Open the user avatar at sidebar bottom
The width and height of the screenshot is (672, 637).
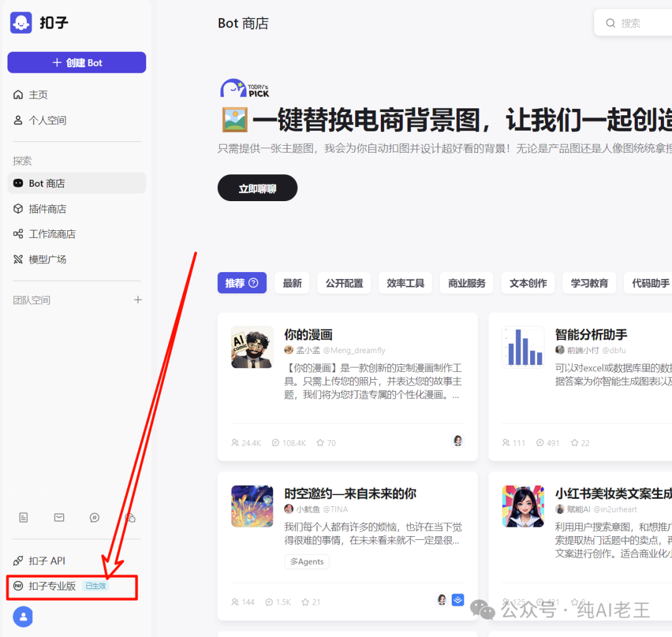tap(23, 617)
